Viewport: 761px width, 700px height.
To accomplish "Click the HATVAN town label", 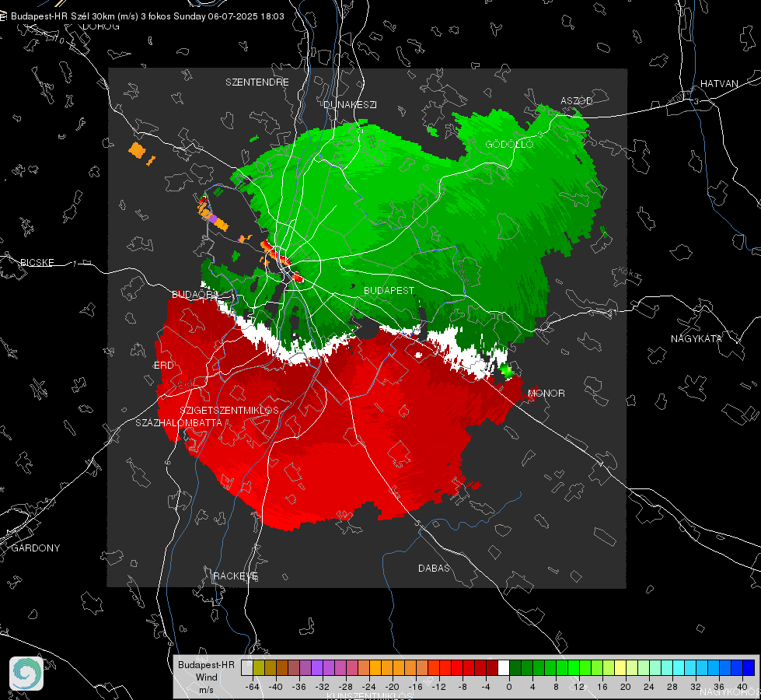I will 719,83.
